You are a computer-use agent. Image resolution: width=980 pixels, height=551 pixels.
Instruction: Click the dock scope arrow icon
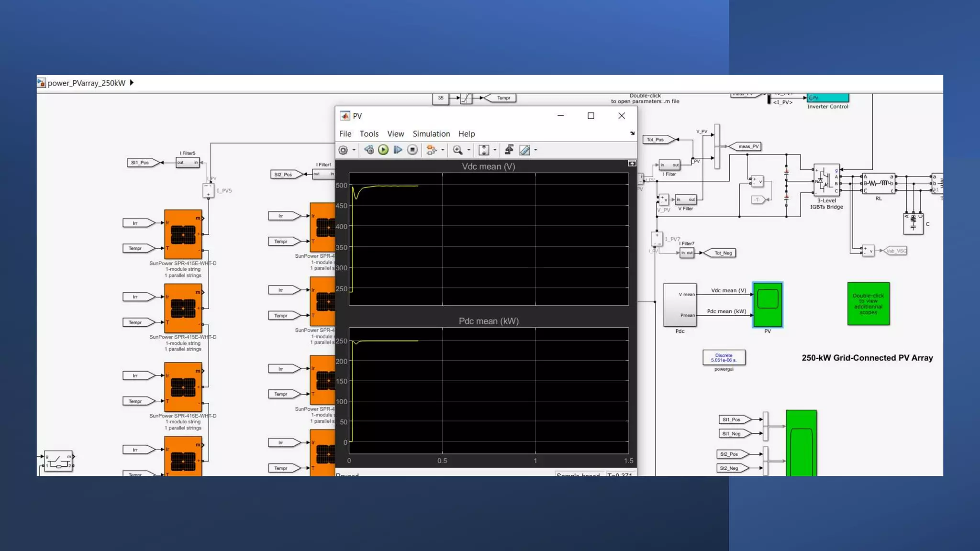pyautogui.click(x=632, y=133)
